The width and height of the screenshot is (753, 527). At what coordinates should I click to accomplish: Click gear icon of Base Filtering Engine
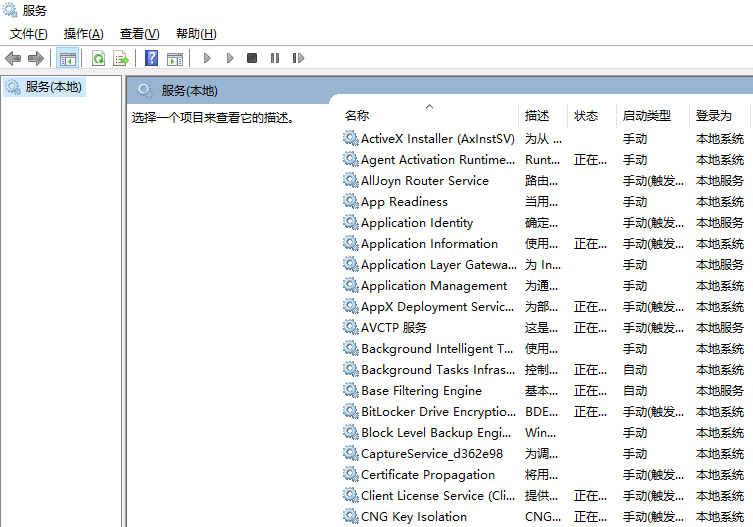pos(351,391)
